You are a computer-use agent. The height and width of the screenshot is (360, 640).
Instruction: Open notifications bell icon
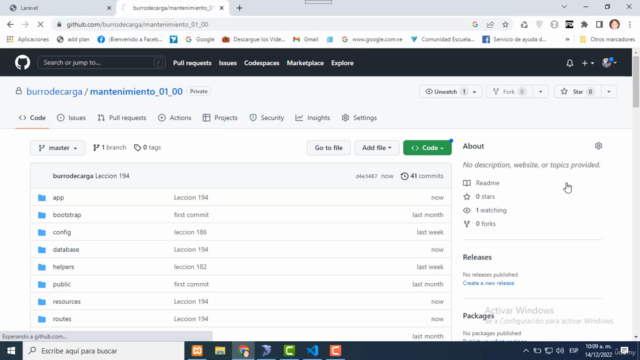(569, 63)
